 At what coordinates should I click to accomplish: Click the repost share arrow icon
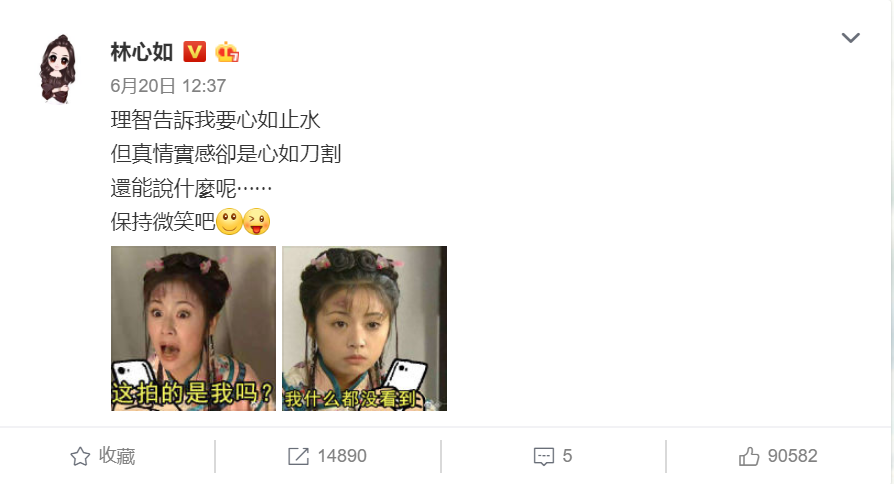[298, 456]
